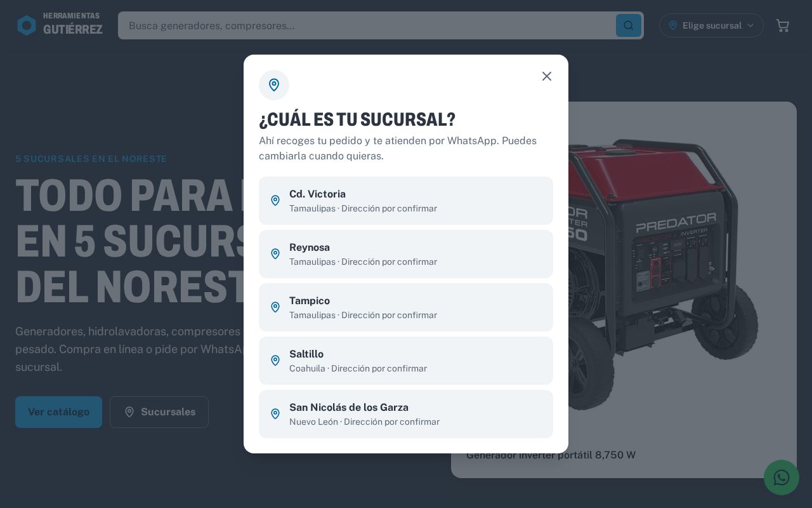812x508 pixels.
Task: Click the pin icon beside Saltillo
Action: [x=275, y=361]
